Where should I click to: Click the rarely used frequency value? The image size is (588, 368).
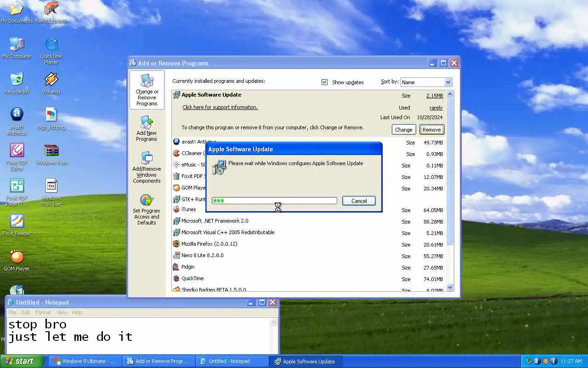(436, 108)
